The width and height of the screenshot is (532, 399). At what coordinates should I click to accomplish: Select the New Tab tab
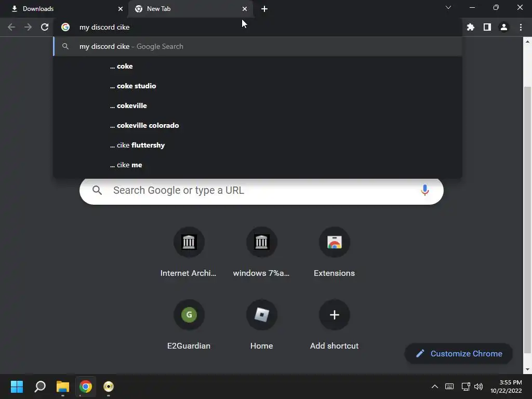point(191,9)
